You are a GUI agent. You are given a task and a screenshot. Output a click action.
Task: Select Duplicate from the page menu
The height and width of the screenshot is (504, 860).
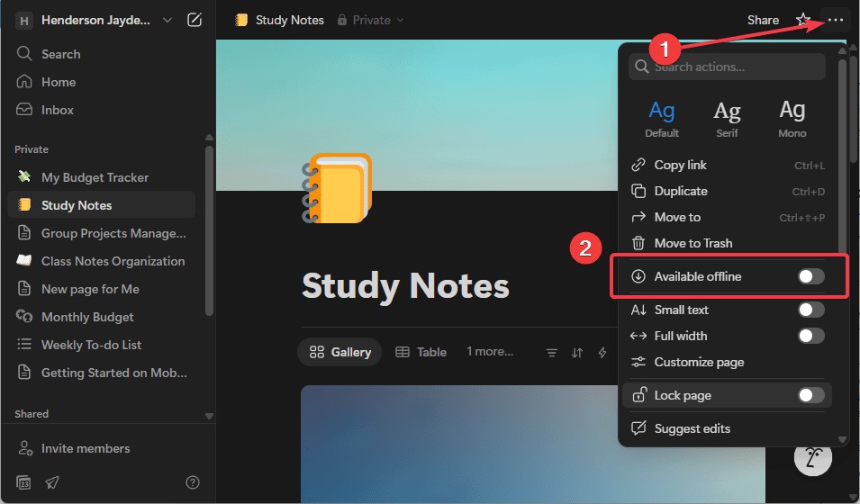(681, 191)
